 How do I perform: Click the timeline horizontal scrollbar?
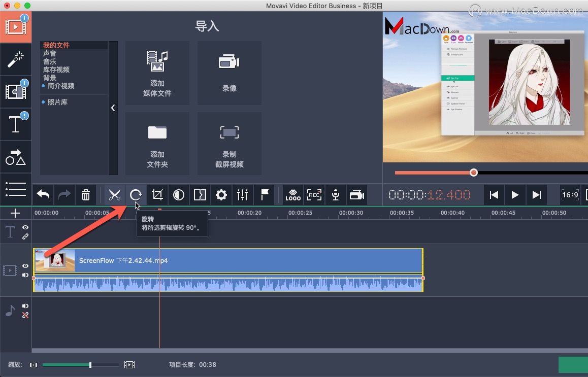(x=310, y=351)
